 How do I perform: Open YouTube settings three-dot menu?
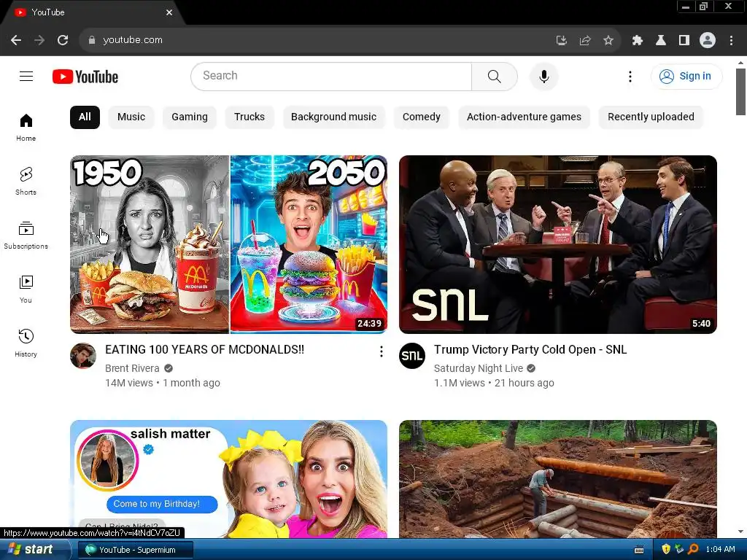pyautogui.click(x=630, y=76)
